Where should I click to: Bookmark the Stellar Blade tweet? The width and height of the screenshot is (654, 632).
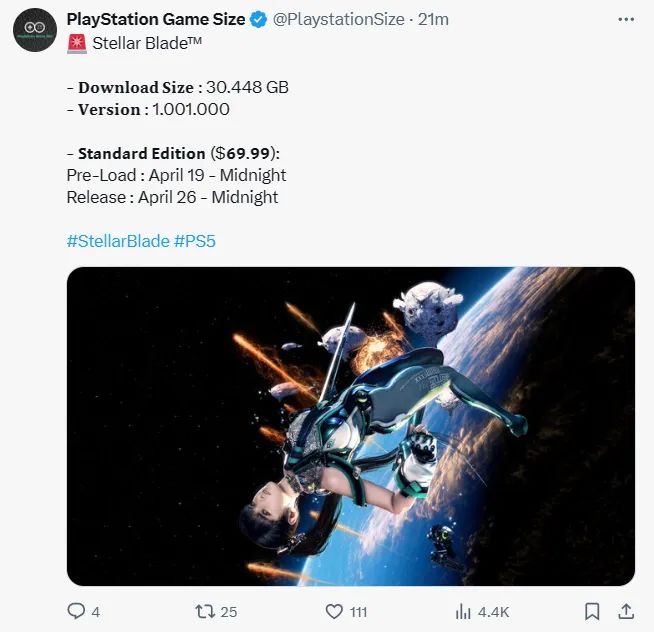click(592, 611)
